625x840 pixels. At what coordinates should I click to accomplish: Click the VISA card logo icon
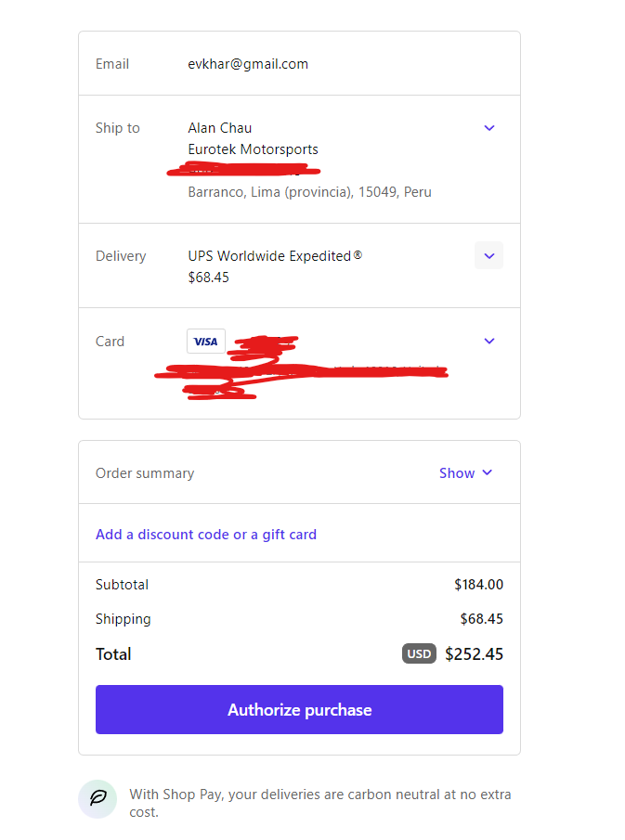[x=206, y=342]
